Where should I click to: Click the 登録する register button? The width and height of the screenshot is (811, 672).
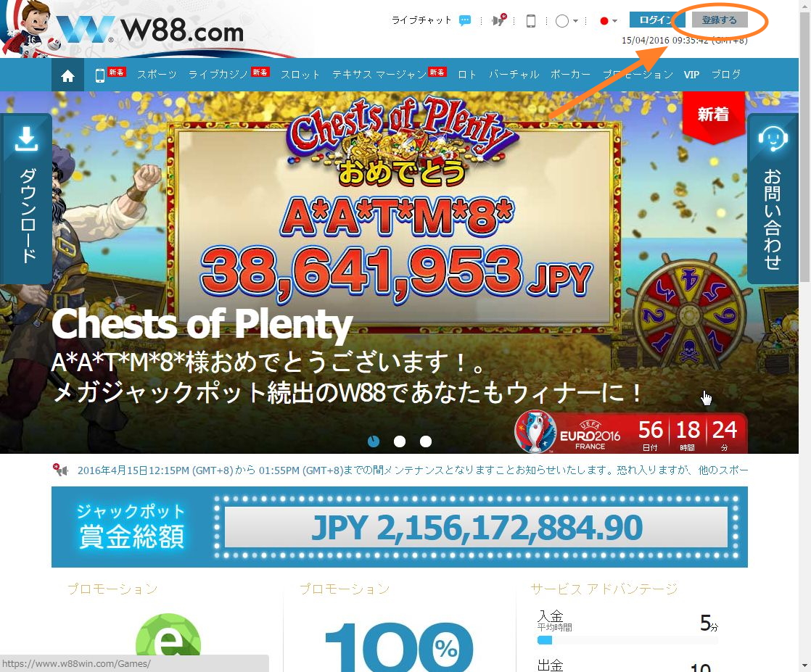[x=720, y=20]
